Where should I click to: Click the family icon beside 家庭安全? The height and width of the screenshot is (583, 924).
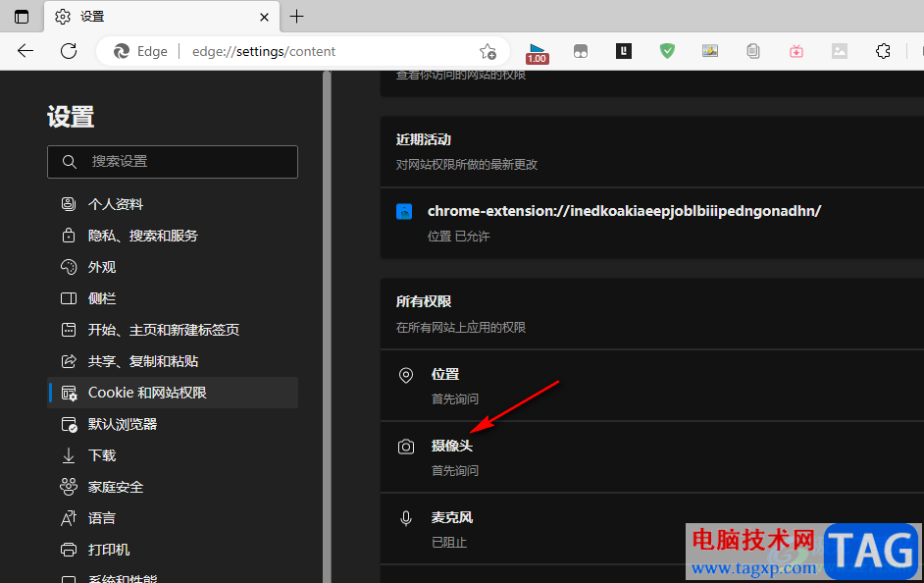[x=69, y=487]
